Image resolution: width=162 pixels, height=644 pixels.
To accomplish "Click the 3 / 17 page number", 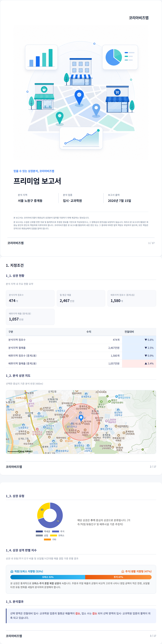I will point(153,636).
